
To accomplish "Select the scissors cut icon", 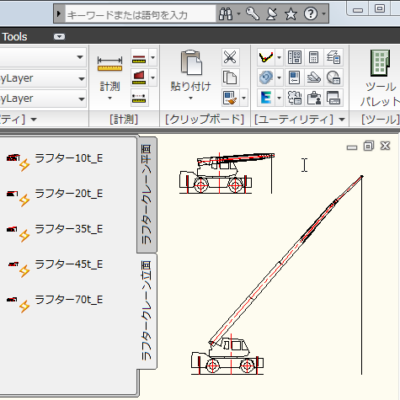I will tap(230, 57).
